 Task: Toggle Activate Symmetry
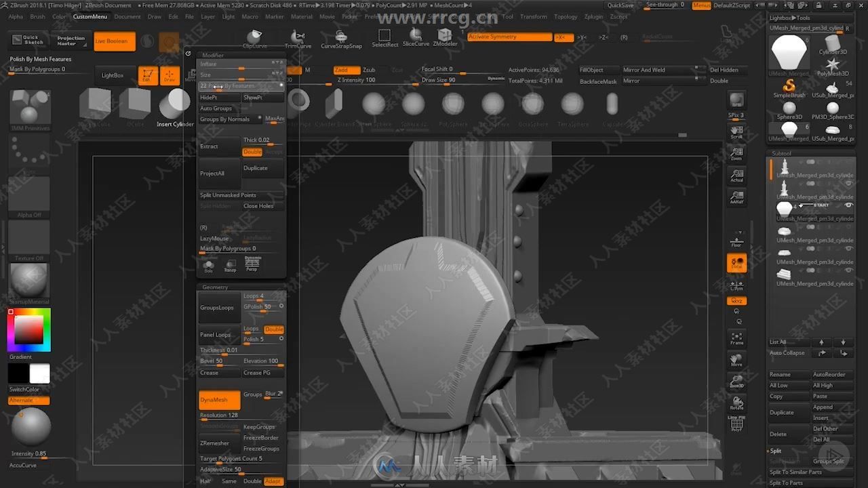[509, 37]
